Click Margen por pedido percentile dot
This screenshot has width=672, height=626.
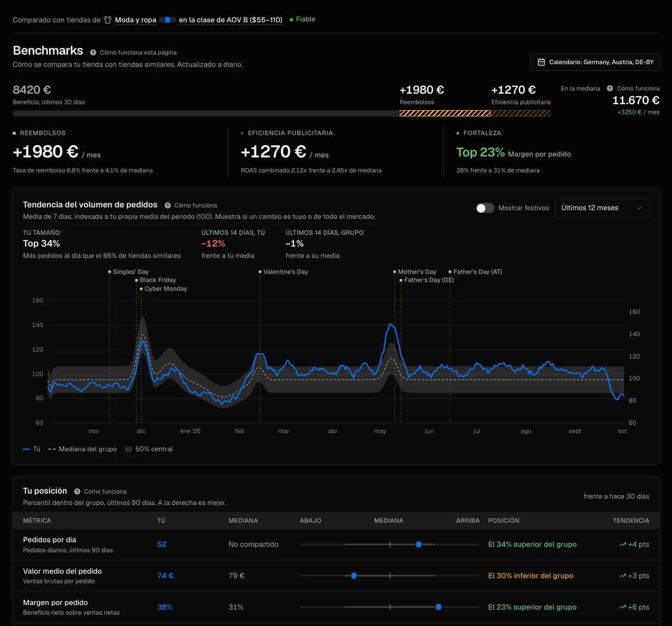(438, 607)
